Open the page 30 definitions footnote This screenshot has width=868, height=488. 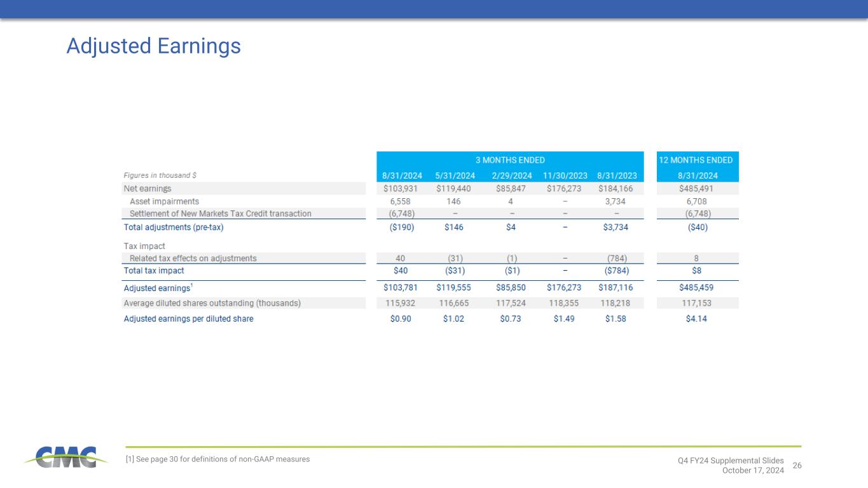coord(217,459)
